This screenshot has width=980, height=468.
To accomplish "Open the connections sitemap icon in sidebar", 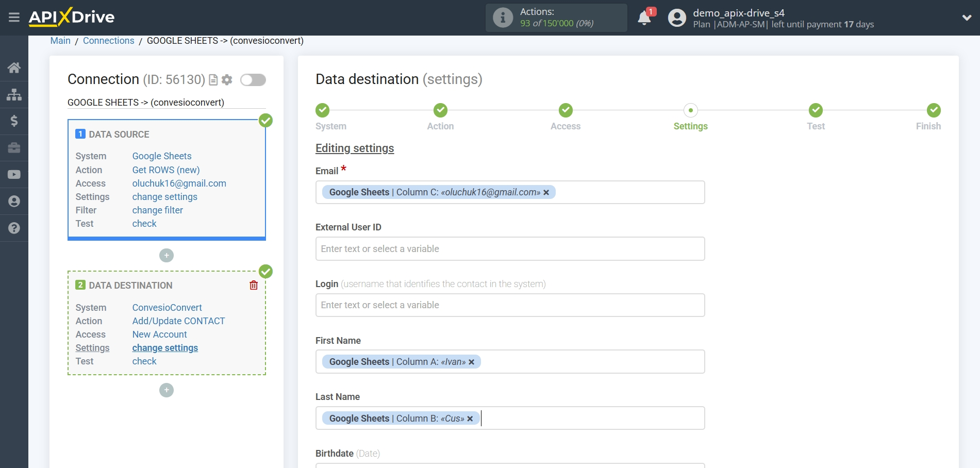I will pos(14,94).
